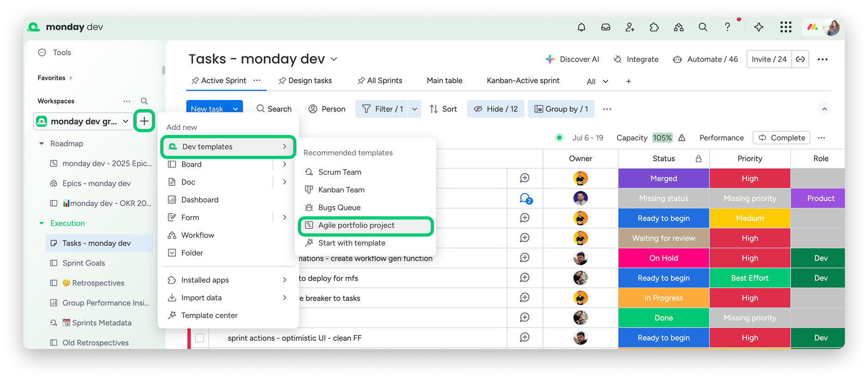Image resolution: width=868 pixels, height=379 pixels.
Task: Click the Sort button
Action: tap(443, 109)
